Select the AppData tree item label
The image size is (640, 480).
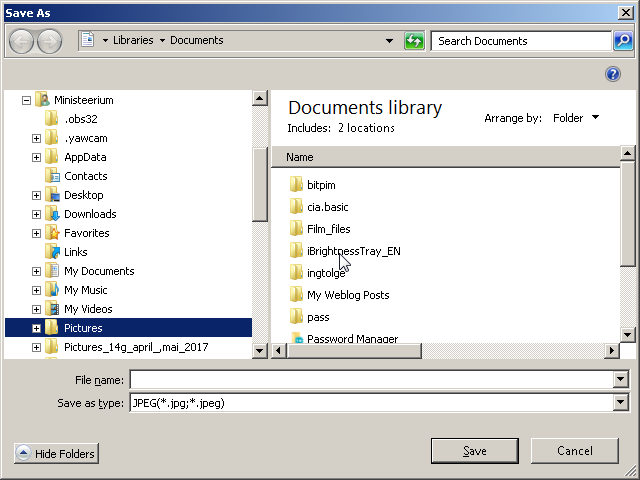point(85,157)
